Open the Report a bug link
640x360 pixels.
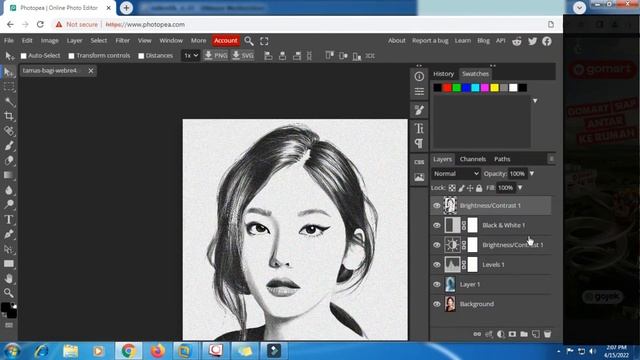click(430, 40)
